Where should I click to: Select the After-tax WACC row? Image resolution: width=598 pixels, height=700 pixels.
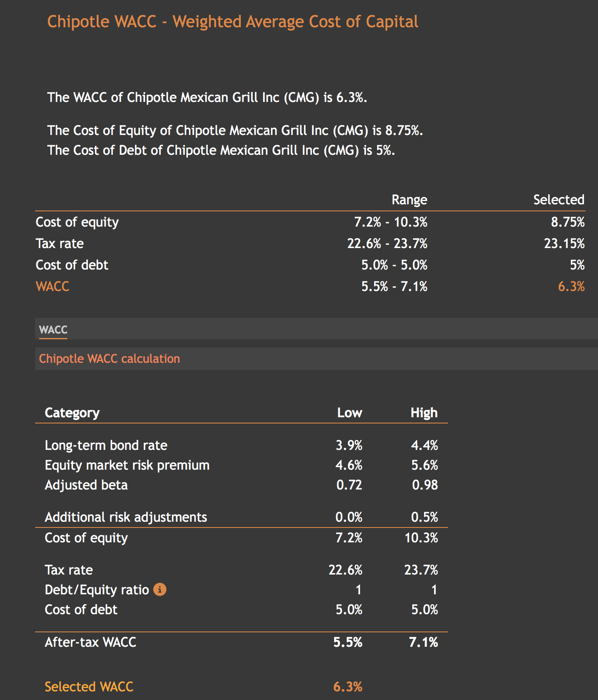click(x=91, y=642)
